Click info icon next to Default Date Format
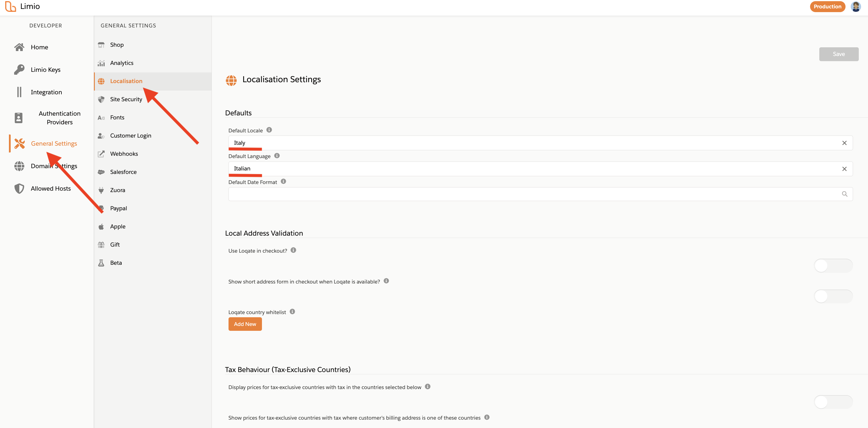The image size is (868, 428). [x=283, y=181]
